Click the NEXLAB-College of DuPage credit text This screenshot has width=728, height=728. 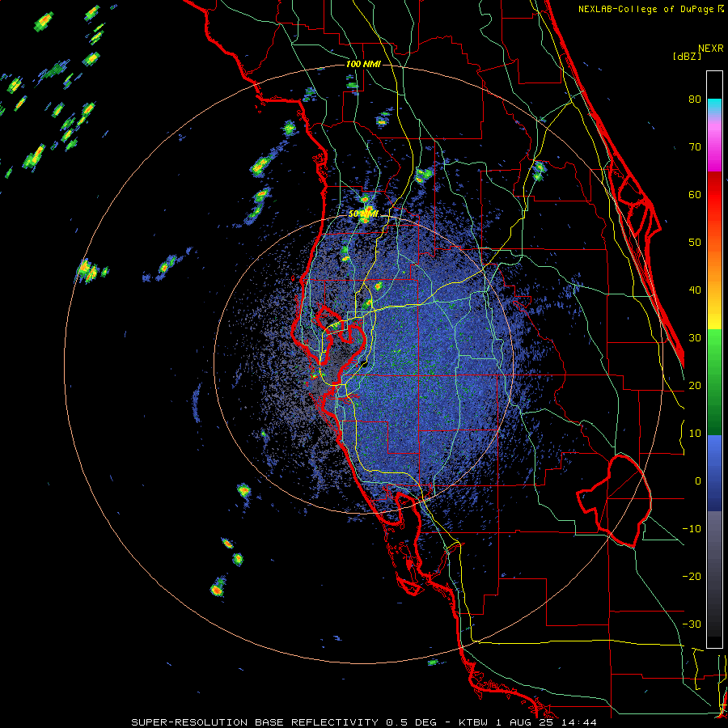(x=646, y=9)
